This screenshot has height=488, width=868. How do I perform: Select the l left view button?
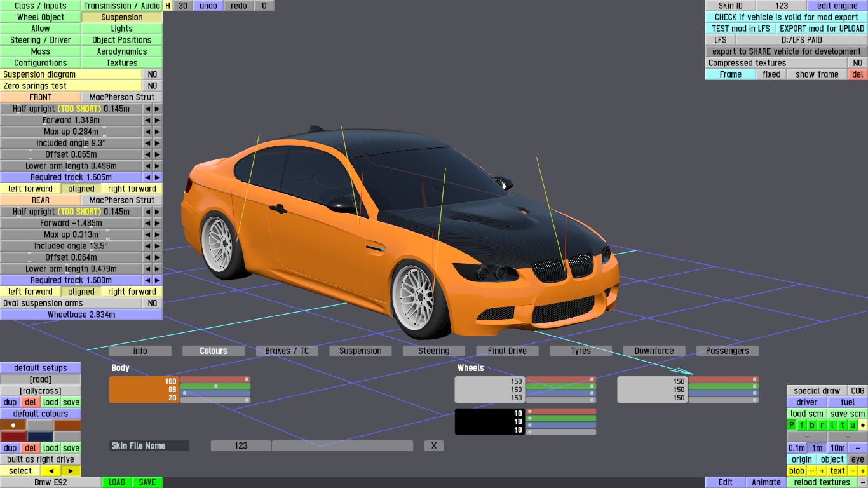[832, 425]
